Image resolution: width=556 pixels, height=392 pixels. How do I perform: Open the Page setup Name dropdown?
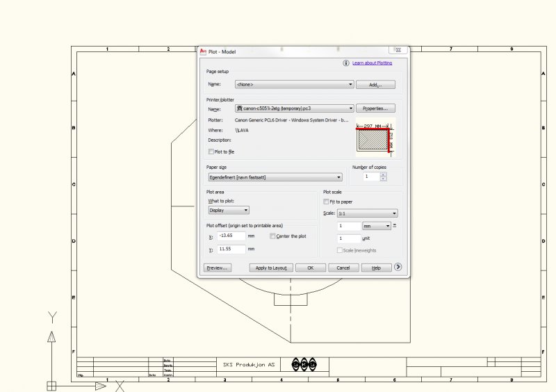pyautogui.click(x=294, y=84)
